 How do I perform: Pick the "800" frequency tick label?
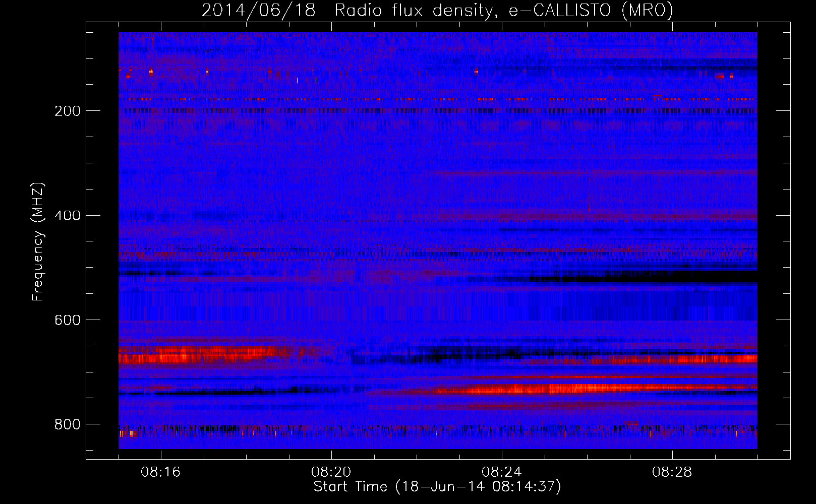68,425
